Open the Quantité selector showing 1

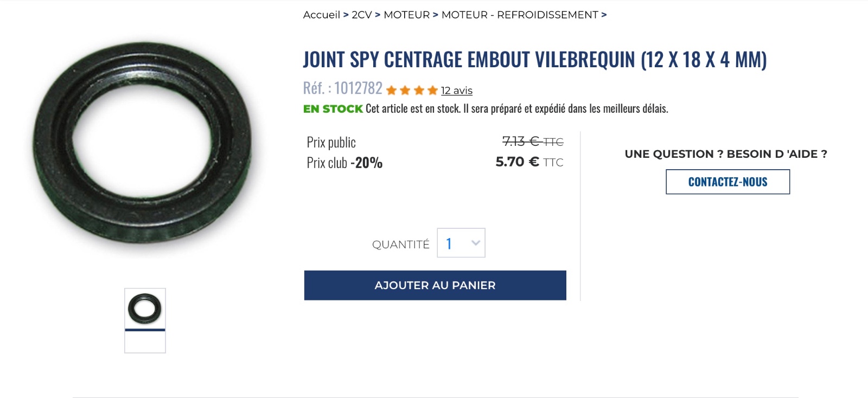461,243
